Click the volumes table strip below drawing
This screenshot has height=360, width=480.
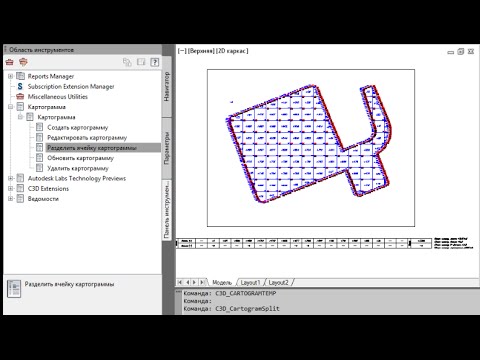pos(304,243)
